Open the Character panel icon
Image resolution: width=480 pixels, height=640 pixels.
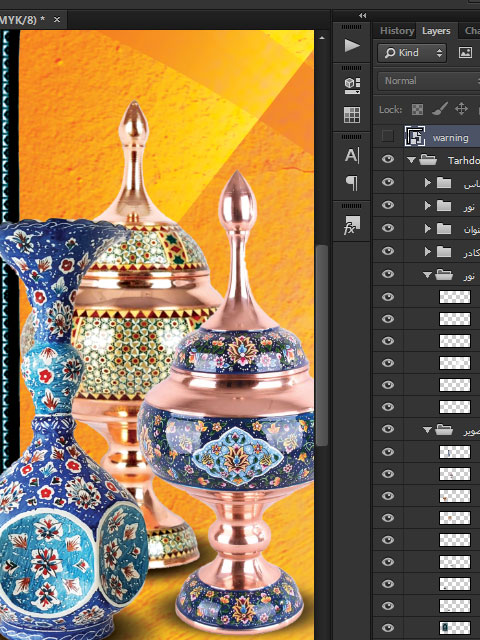click(x=352, y=156)
